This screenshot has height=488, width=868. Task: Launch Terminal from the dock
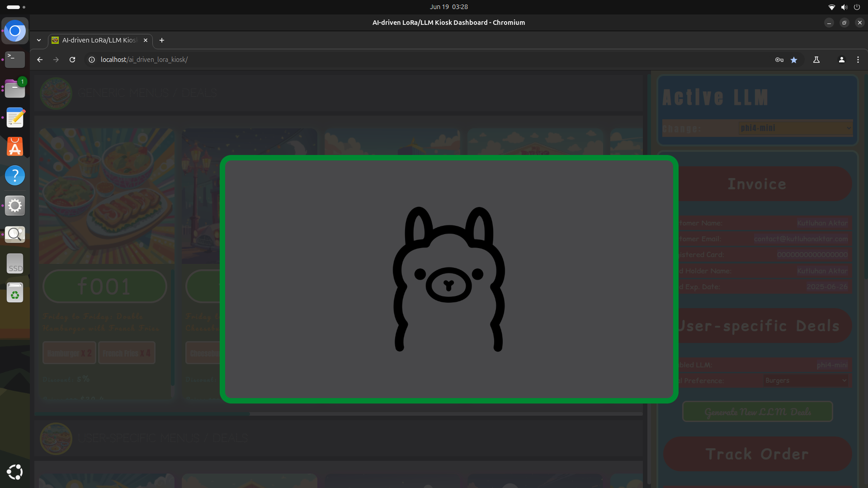tap(15, 59)
